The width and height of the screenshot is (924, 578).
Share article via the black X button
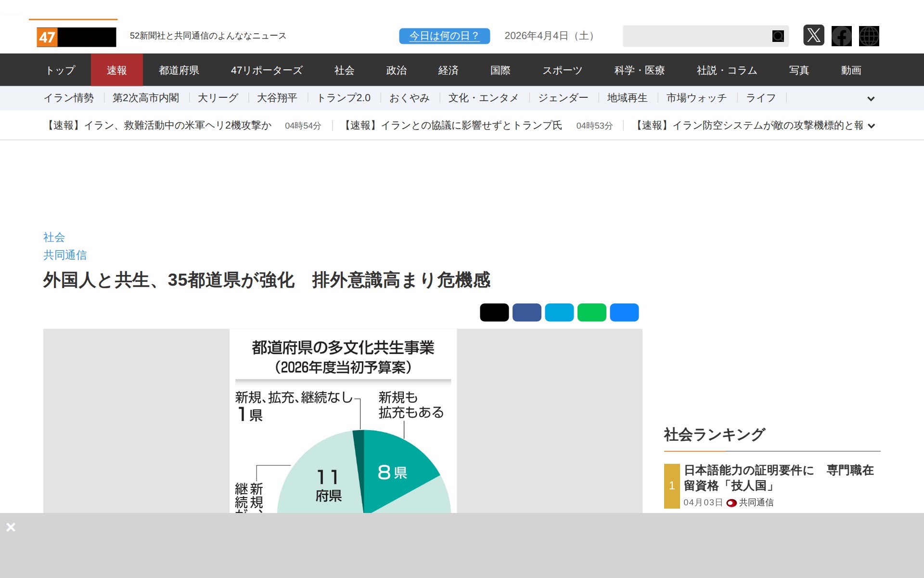(x=494, y=312)
